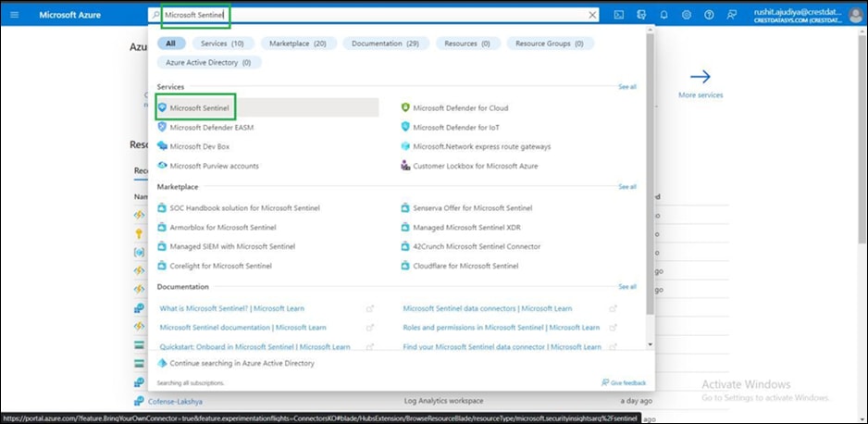Click the More services arrow icon

coord(701,77)
